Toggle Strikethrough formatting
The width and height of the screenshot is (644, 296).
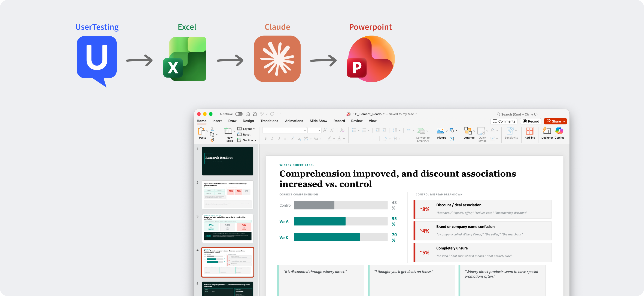(286, 139)
